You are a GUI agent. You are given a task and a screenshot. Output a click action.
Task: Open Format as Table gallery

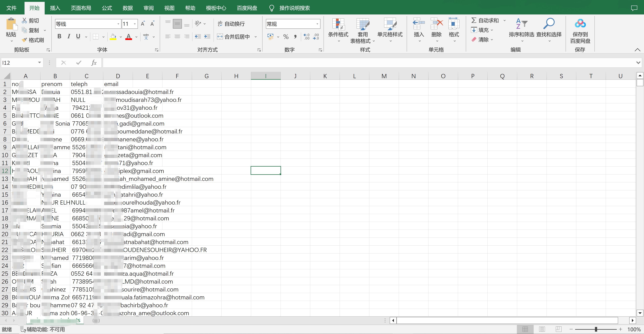click(363, 24)
